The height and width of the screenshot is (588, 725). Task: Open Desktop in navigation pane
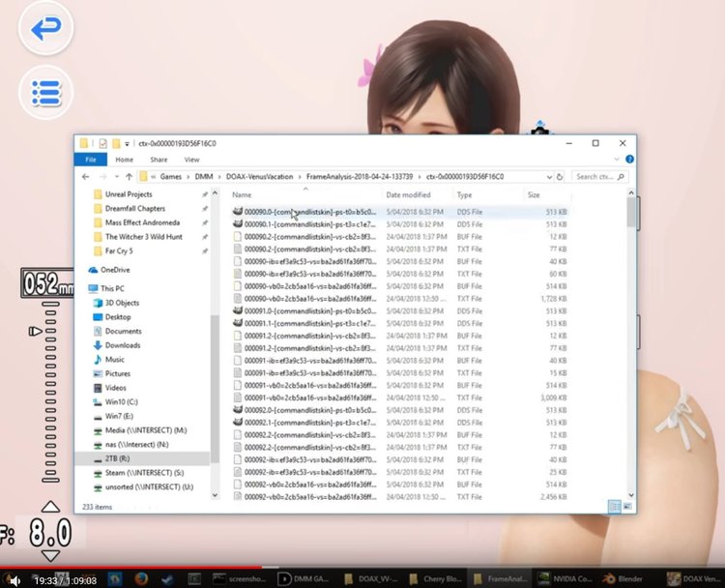point(118,317)
